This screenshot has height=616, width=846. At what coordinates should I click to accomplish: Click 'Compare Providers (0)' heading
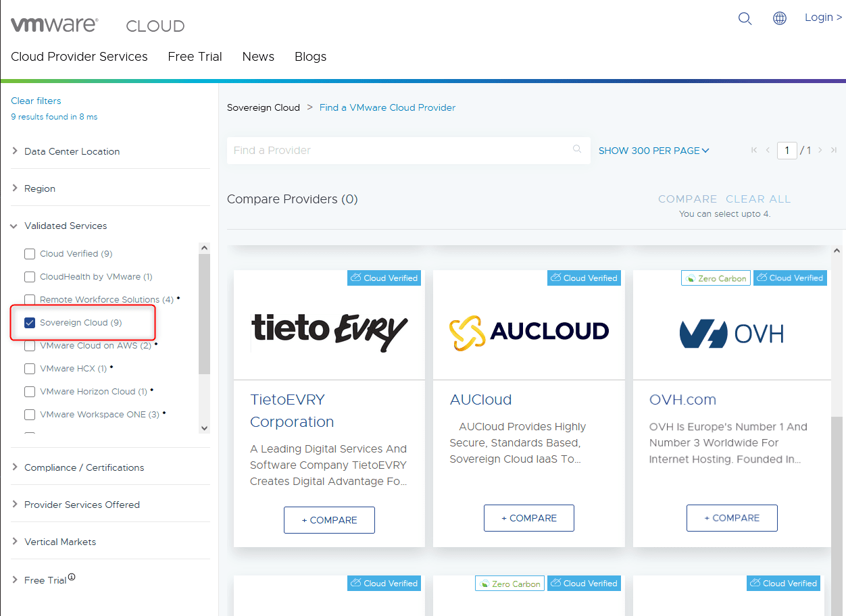tap(292, 199)
